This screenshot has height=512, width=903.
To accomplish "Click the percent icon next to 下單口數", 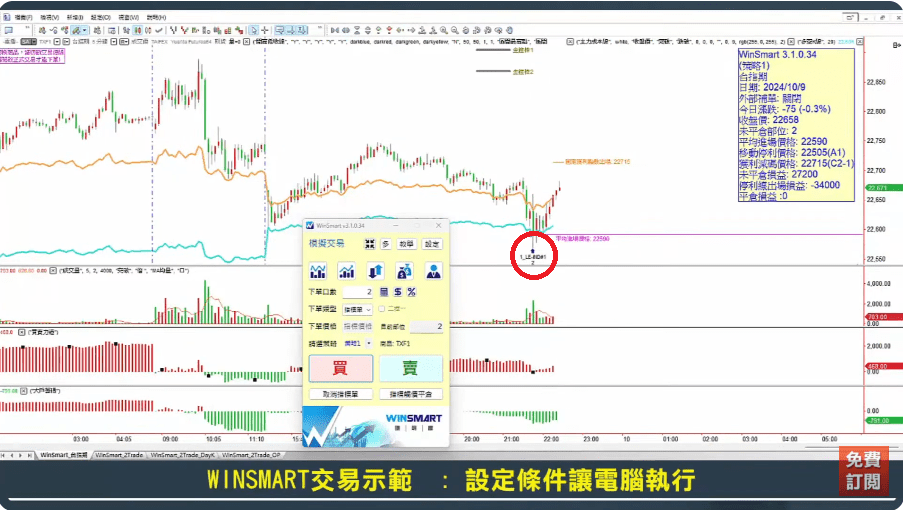I will (x=412, y=292).
